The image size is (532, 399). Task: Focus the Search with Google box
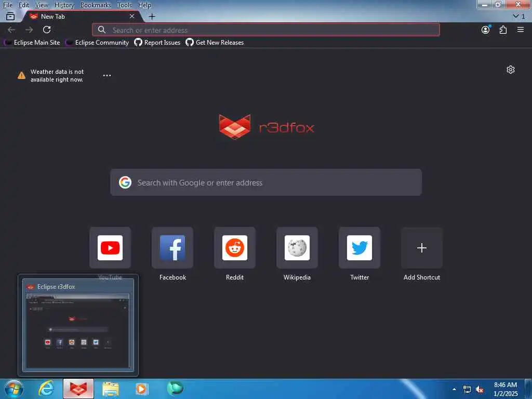[266, 182]
